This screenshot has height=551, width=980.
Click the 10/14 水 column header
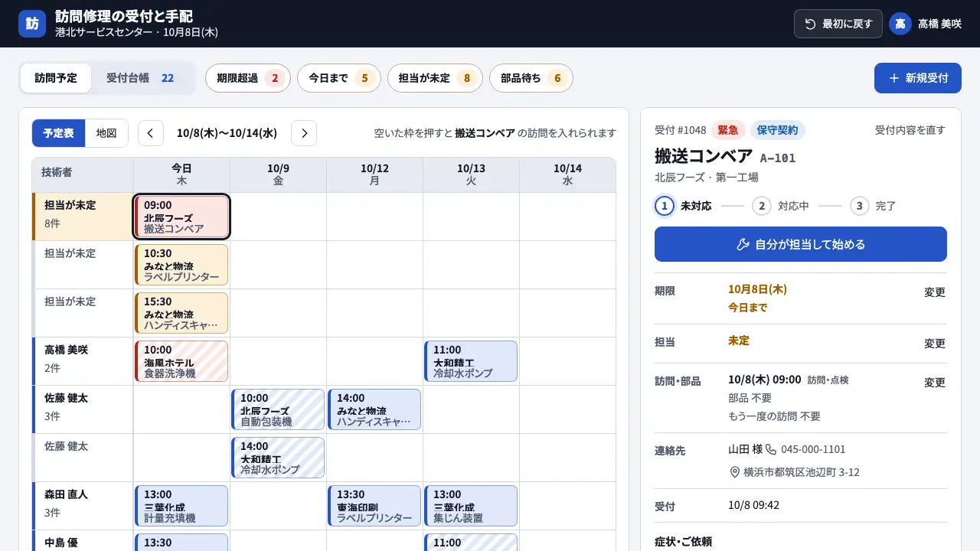point(567,174)
